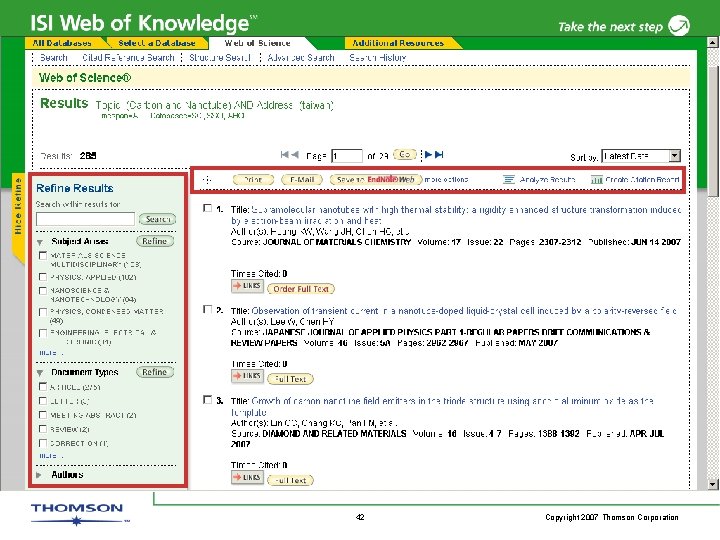Switch to Web of Science tab
The height and width of the screenshot is (540, 720).
pos(257,43)
